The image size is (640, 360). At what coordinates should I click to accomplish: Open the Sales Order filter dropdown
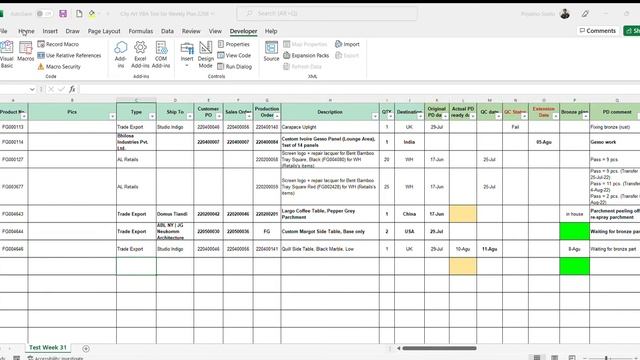click(x=249, y=116)
